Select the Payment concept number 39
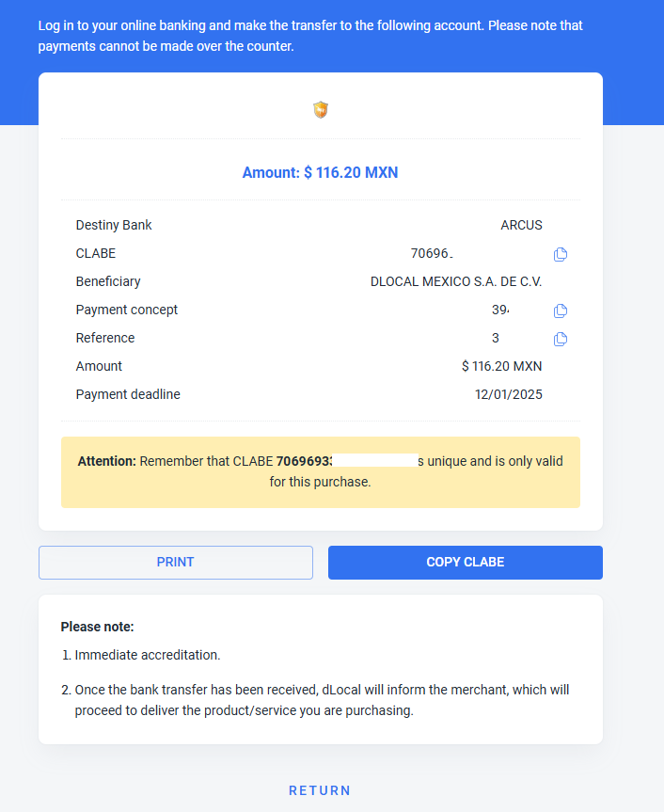Viewport: 664px width, 812px height. point(500,310)
